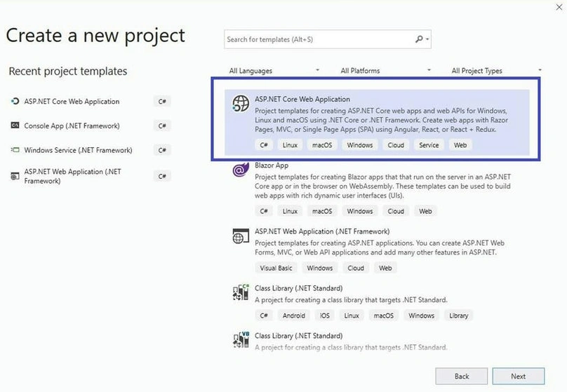The width and height of the screenshot is (567, 392).
Task: Click the Library tag on Class Library
Action: pyautogui.click(x=458, y=316)
